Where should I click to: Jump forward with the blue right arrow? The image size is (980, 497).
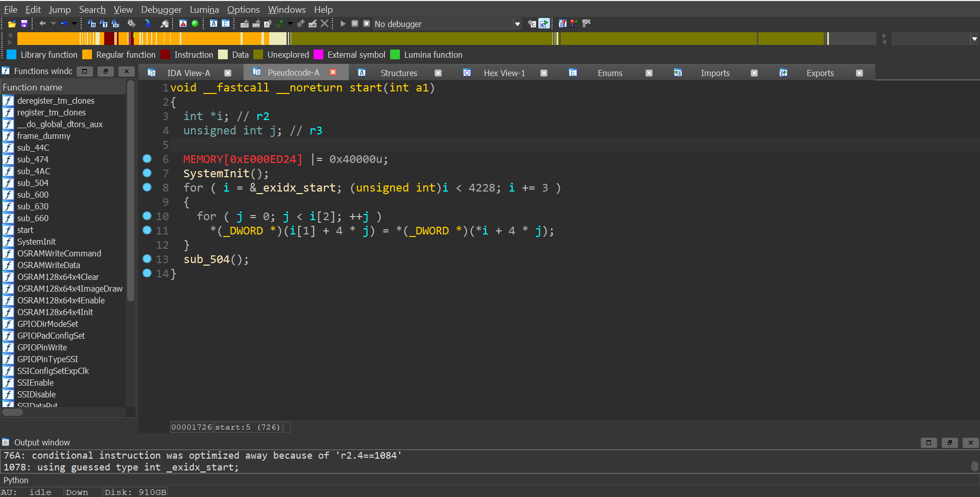[x=64, y=23]
